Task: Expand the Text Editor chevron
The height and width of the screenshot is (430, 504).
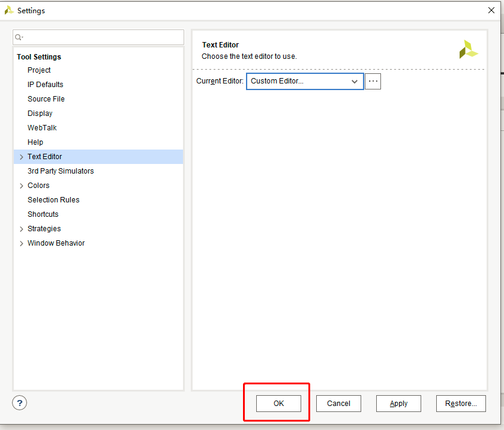Action: pyautogui.click(x=22, y=157)
